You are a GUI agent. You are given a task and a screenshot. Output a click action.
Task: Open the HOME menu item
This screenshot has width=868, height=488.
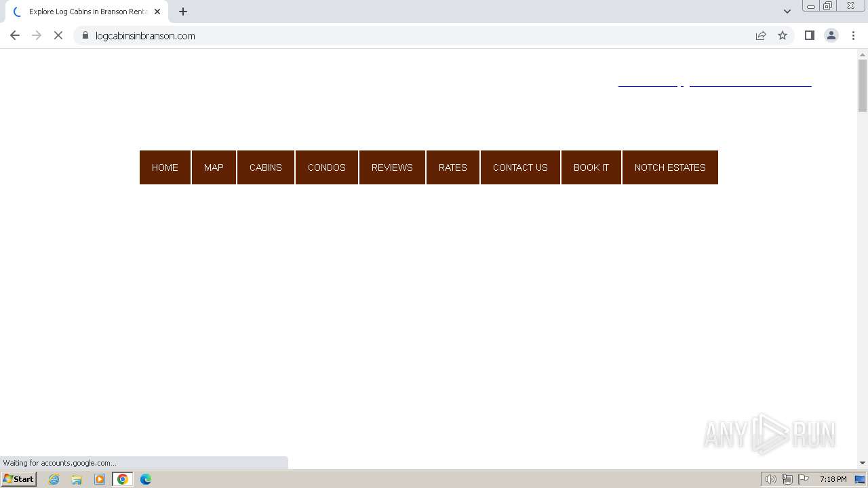(x=165, y=167)
